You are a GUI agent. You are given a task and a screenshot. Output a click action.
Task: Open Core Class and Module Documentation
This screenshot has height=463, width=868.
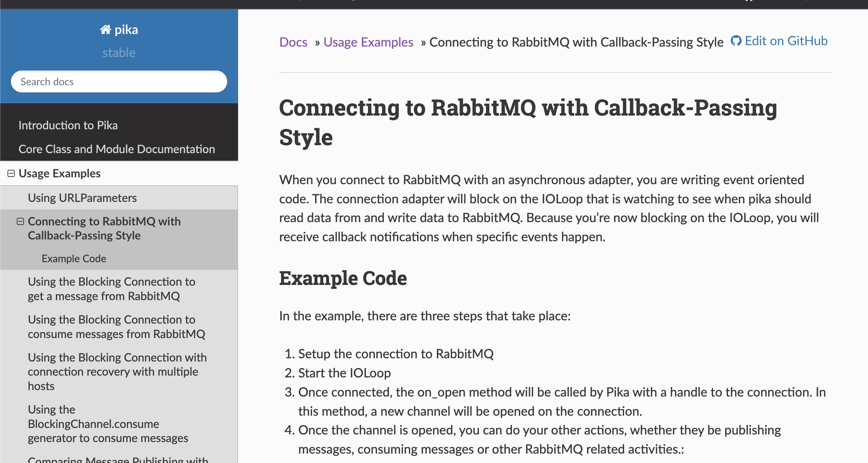pyautogui.click(x=117, y=149)
